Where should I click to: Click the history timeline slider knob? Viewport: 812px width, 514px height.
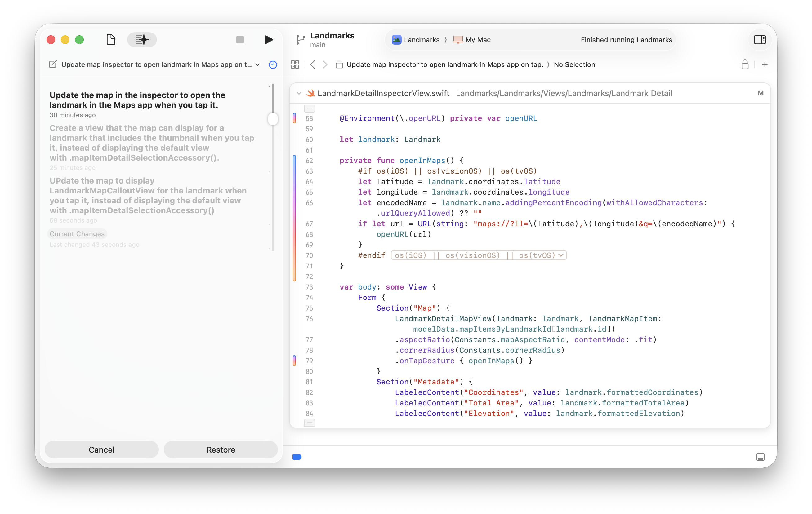coord(273,119)
